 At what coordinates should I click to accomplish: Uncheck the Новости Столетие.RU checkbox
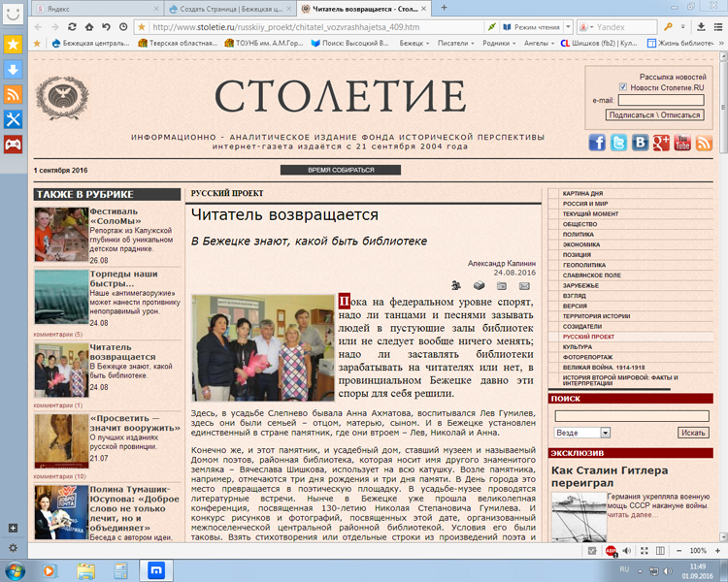623,87
